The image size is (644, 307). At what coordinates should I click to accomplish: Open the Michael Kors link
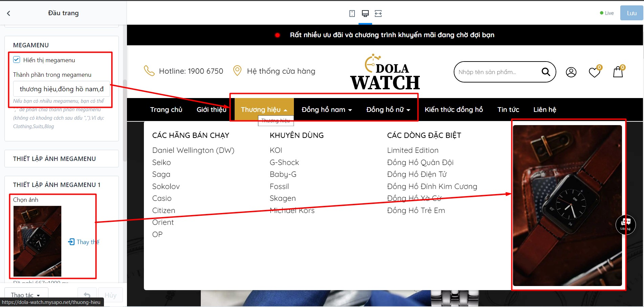pos(292,210)
